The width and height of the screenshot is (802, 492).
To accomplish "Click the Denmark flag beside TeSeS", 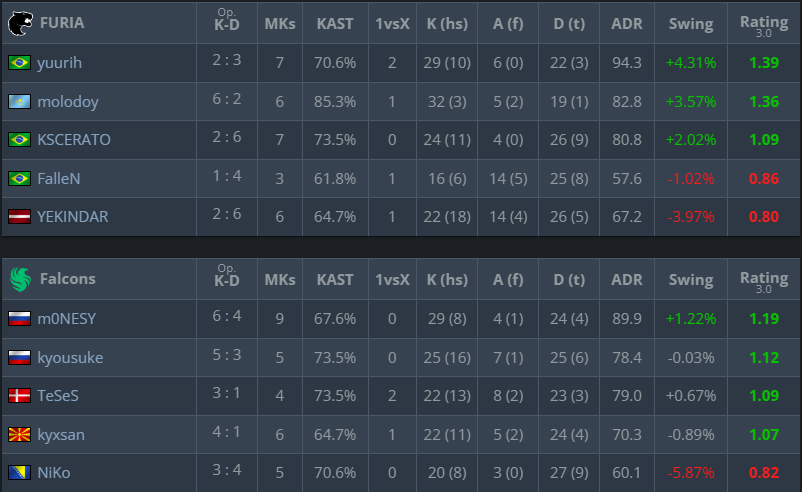I will point(18,396).
